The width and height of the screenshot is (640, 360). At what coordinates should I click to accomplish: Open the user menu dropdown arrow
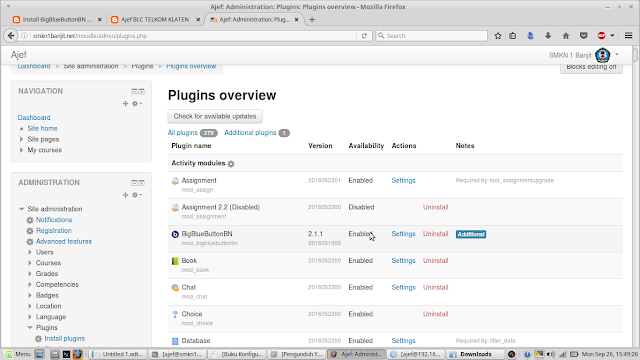(617, 54)
